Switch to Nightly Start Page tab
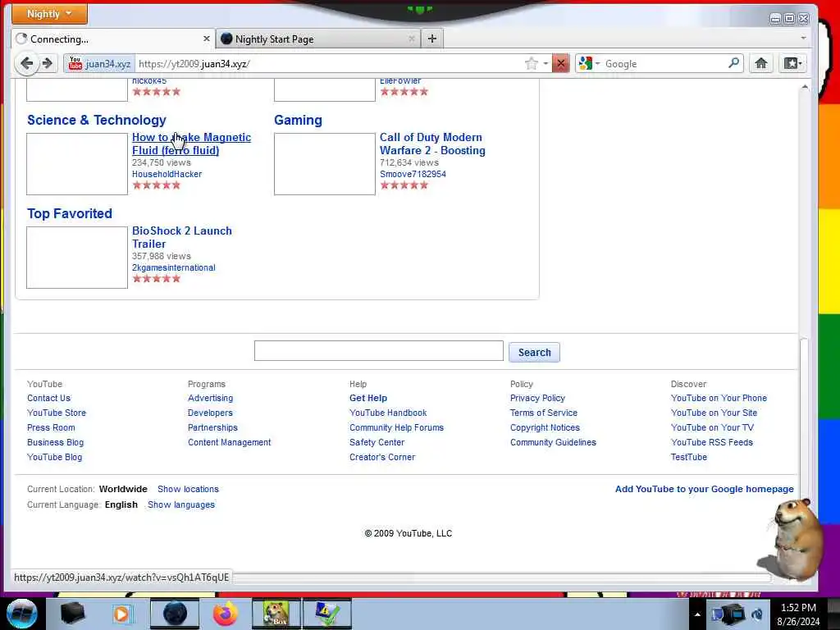Image resolution: width=840 pixels, height=630 pixels. [318, 39]
